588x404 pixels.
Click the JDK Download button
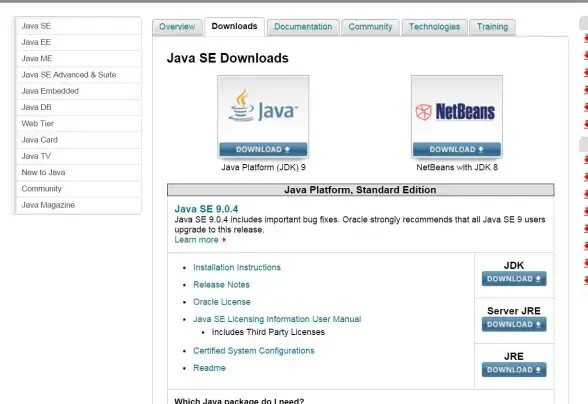tap(514, 279)
